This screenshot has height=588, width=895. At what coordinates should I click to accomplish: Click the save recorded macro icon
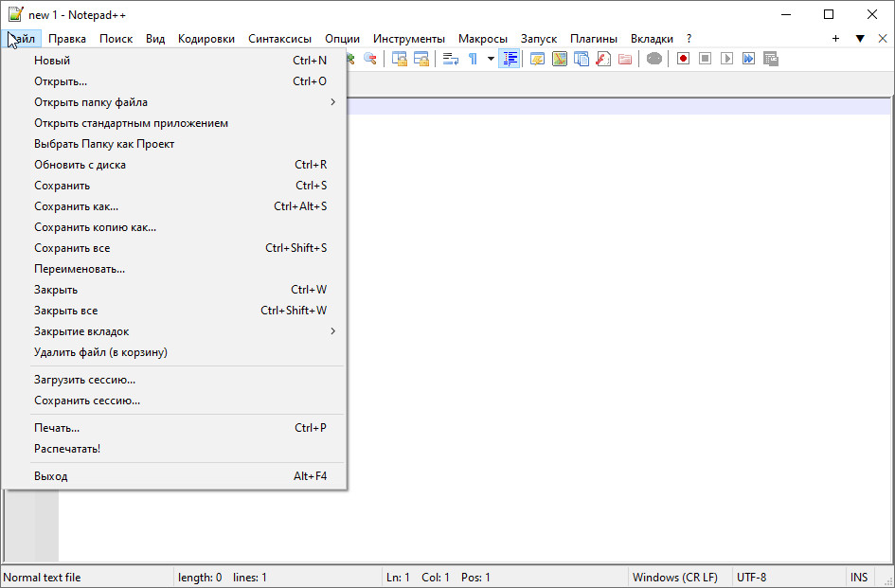coord(771,59)
